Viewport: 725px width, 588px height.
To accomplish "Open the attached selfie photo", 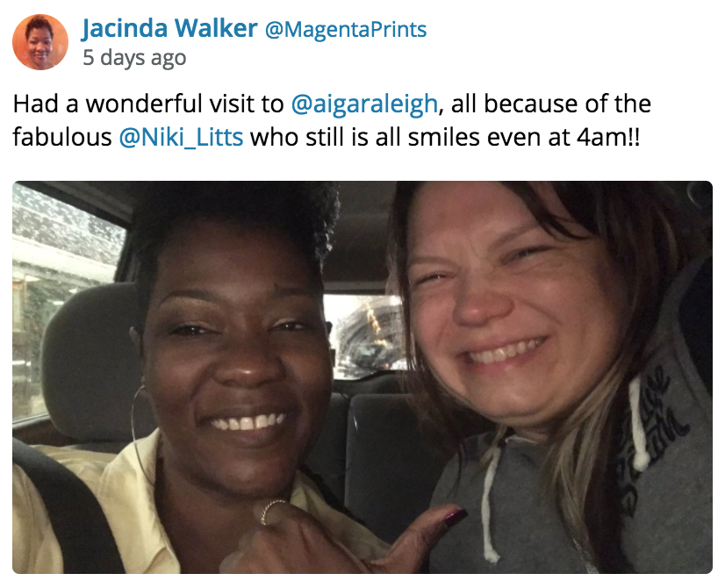I will pos(362,377).
